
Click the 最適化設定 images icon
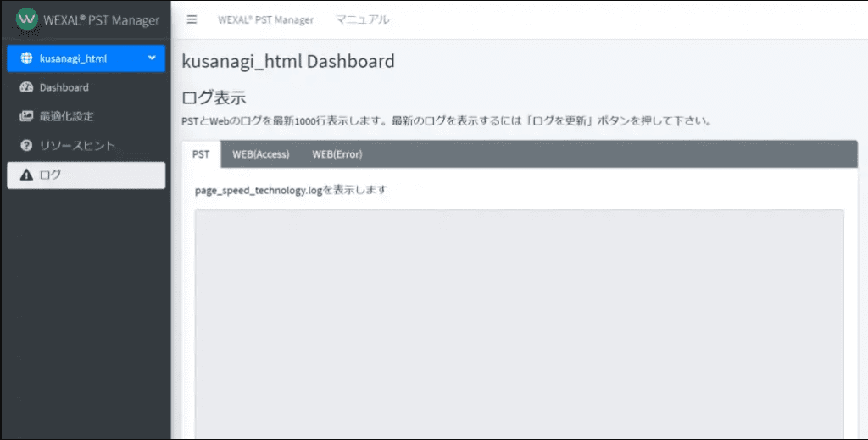pos(26,116)
